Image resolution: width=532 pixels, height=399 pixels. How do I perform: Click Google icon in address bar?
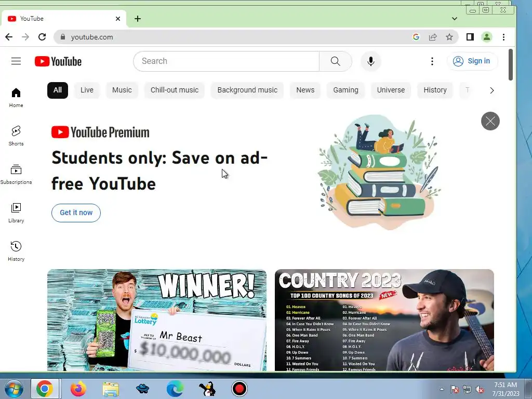416,37
